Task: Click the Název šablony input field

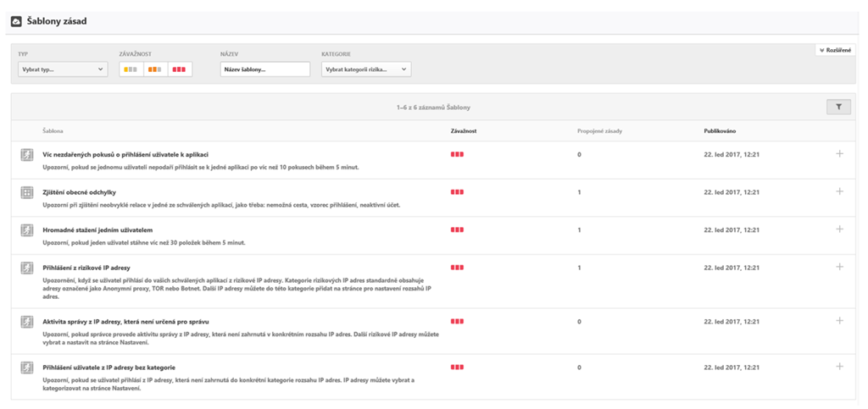Action: click(265, 69)
